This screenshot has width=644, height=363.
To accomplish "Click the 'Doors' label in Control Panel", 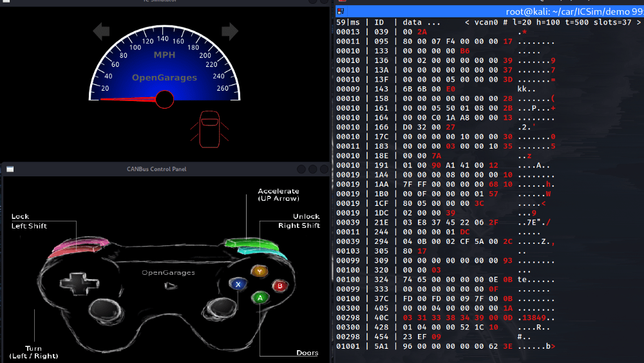I will coord(307,353).
